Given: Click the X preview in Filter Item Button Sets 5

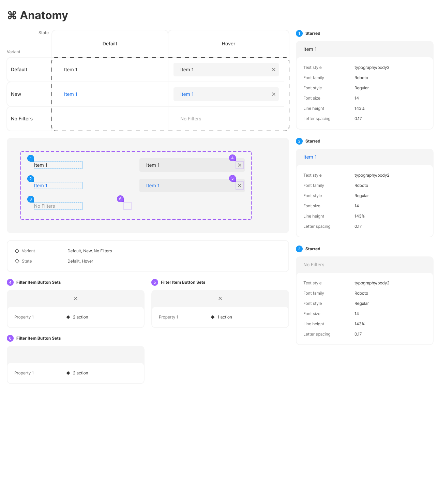Looking at the screenshot, I should pos(220,298).
